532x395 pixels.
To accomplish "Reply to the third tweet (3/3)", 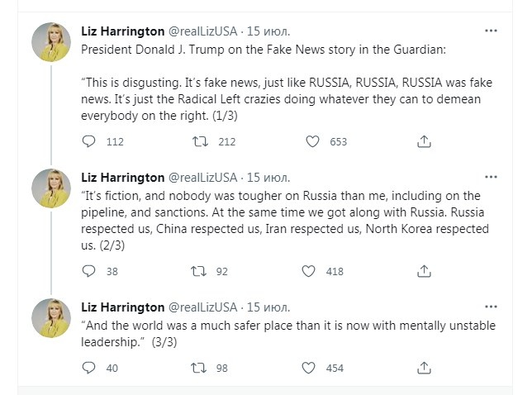I will click(x=89, y=368).
